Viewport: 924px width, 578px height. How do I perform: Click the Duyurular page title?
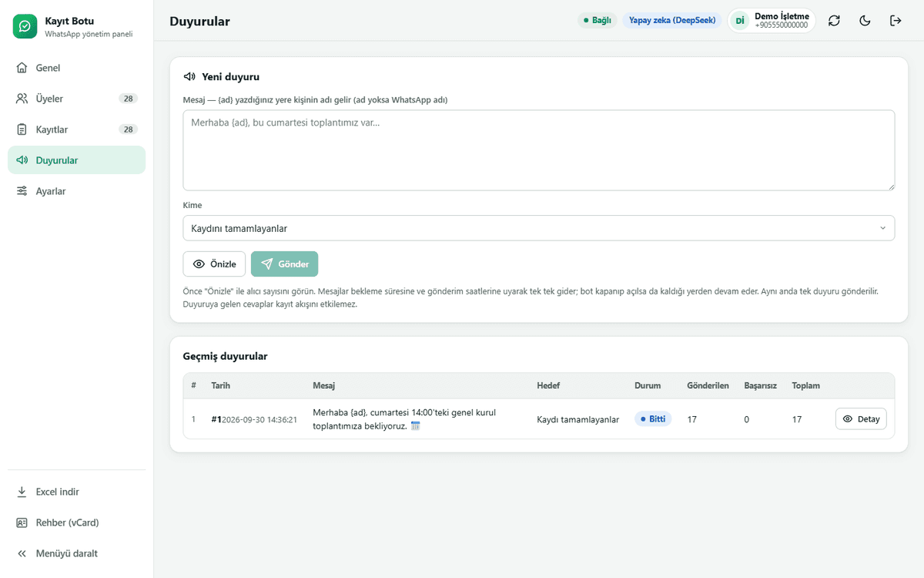coord(199,22)
